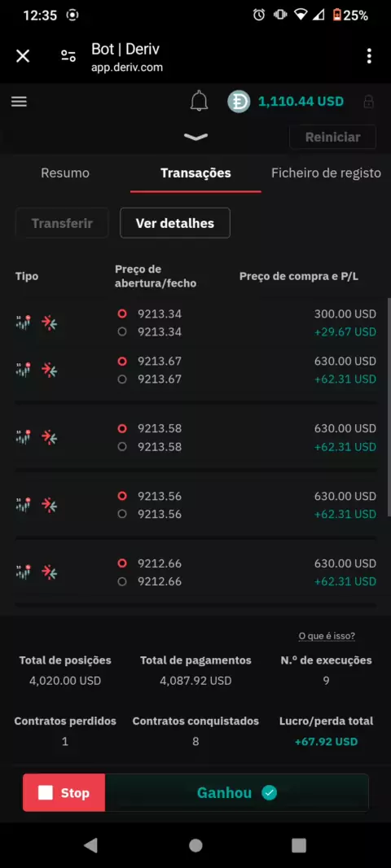Viewport: 391px width, 868px height.
Task: Click the Reiniciar button
Action: [x=333, y=138]
